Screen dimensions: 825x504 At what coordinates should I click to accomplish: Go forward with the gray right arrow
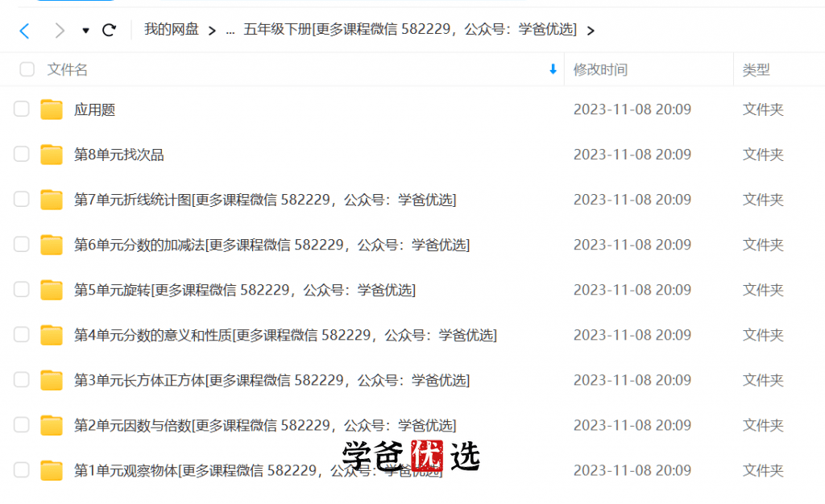pyautogui.click(x=60, y=31)
